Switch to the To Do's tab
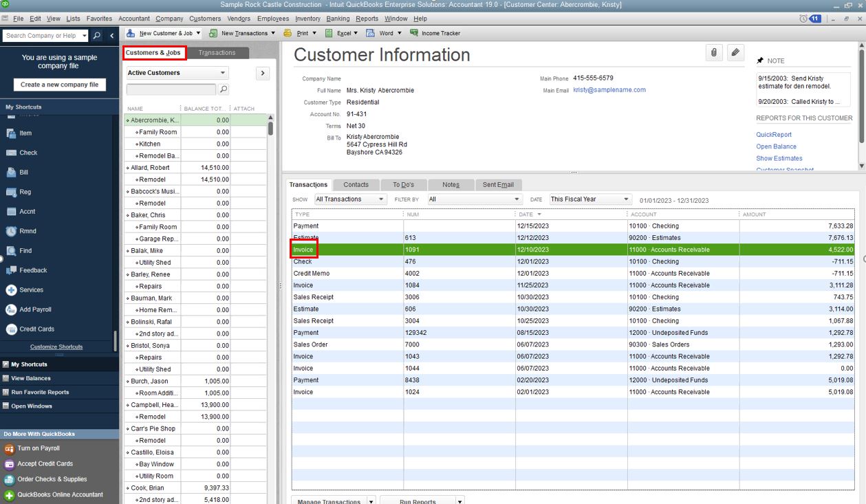866x504 pixels. pos(403,184)
